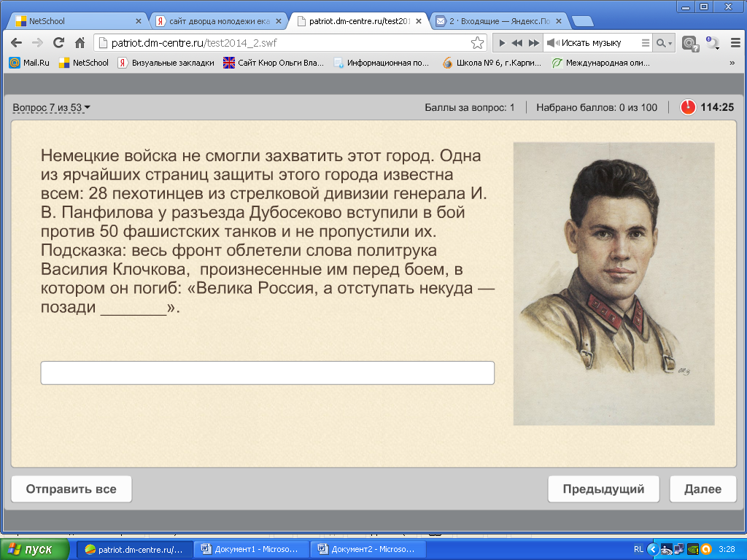
Task: Open the Информационная по... bookmark
Action: click(381, 63)
